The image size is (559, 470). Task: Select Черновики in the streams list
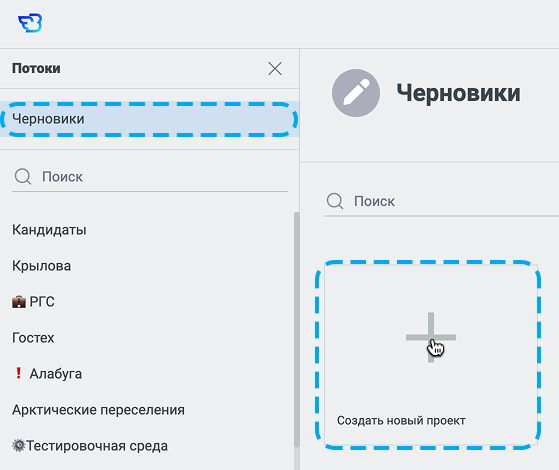pos(149,119)
